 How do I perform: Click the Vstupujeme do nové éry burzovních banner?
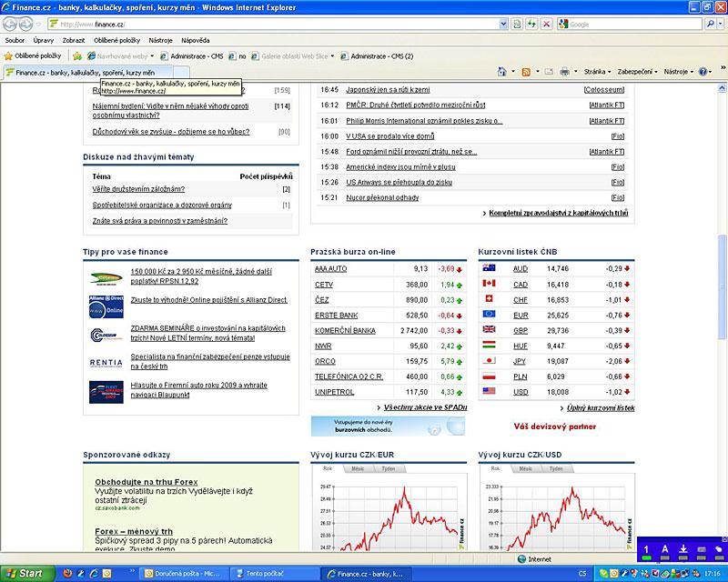[x=388, y=426]
